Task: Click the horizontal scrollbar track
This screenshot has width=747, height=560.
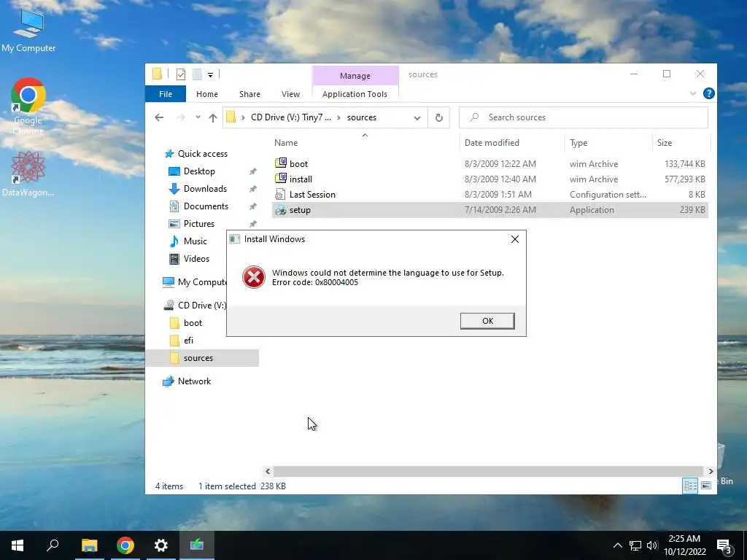Action: pos(488,472)
